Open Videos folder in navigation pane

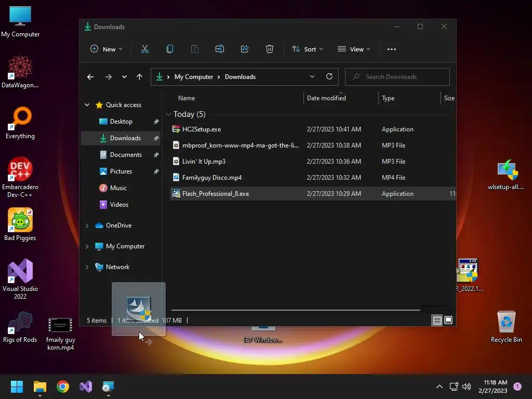click(119, 205)
